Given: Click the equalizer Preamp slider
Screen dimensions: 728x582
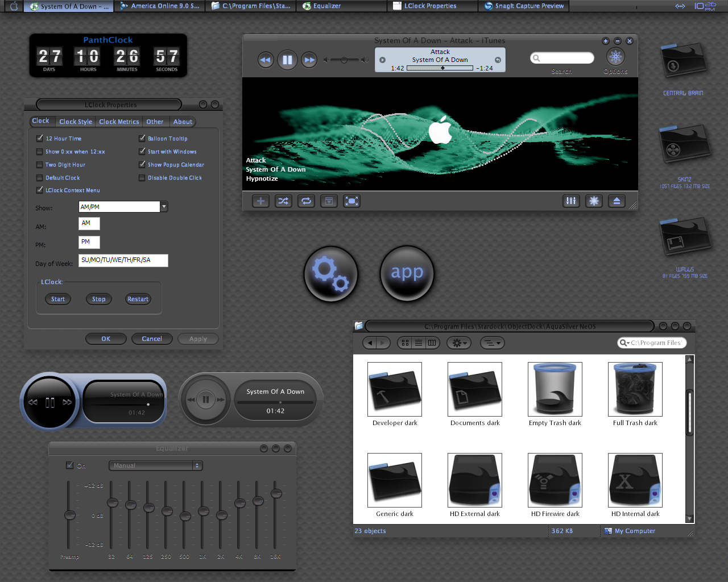Looking at the screenshot, I should pyautogui.click(x=69, y=515).
